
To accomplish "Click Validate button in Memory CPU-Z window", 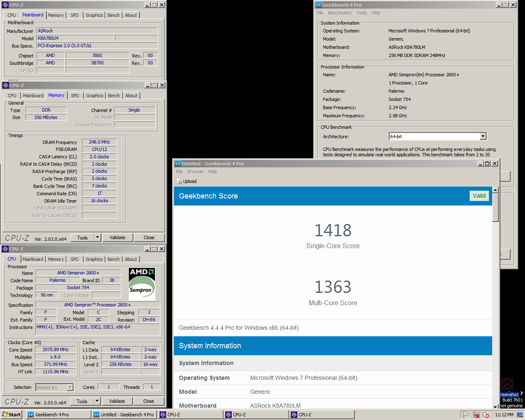I will (x=117, y=237).
